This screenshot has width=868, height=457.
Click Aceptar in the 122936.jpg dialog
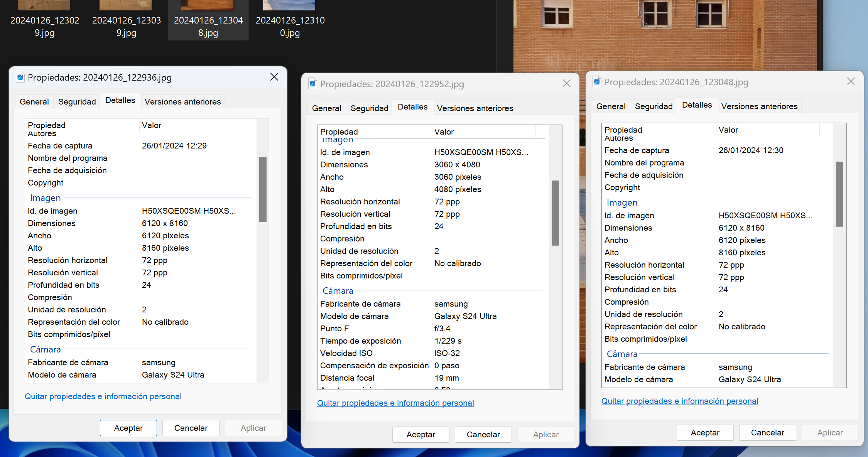coord(128,428)
